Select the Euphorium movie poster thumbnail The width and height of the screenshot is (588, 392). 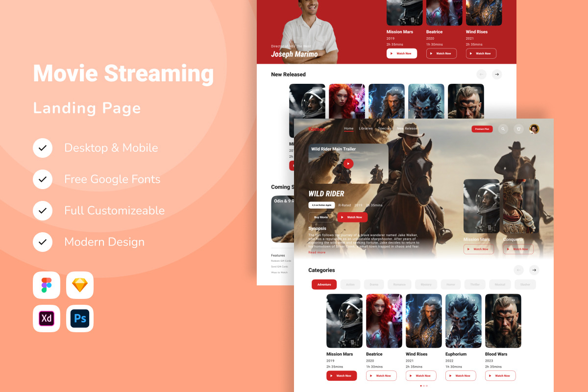pyautogui.click(x=463, y=321)
